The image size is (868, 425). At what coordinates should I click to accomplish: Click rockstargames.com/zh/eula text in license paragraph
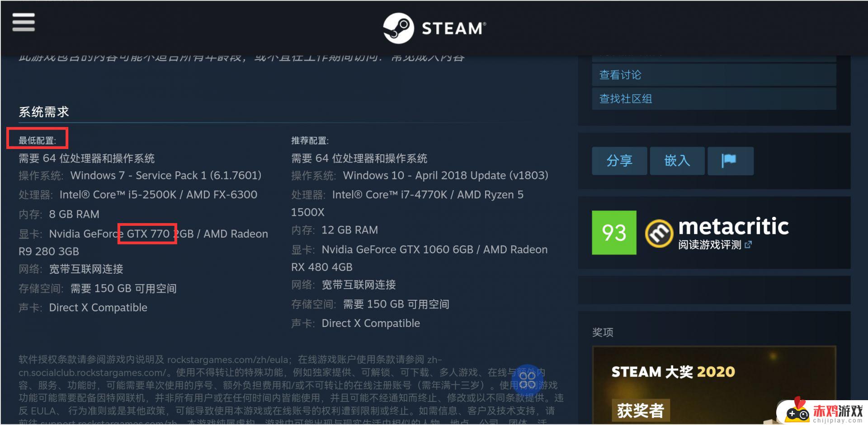coord(227,360)
